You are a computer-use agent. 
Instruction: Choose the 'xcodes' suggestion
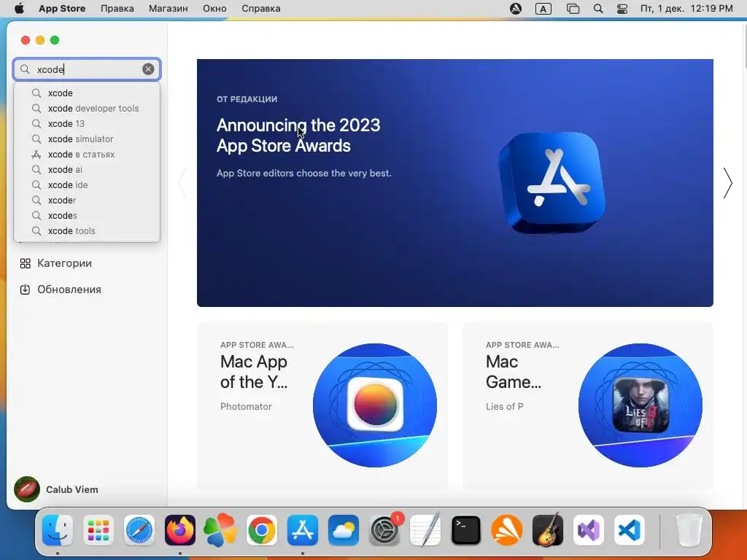[x=87, y=215]
